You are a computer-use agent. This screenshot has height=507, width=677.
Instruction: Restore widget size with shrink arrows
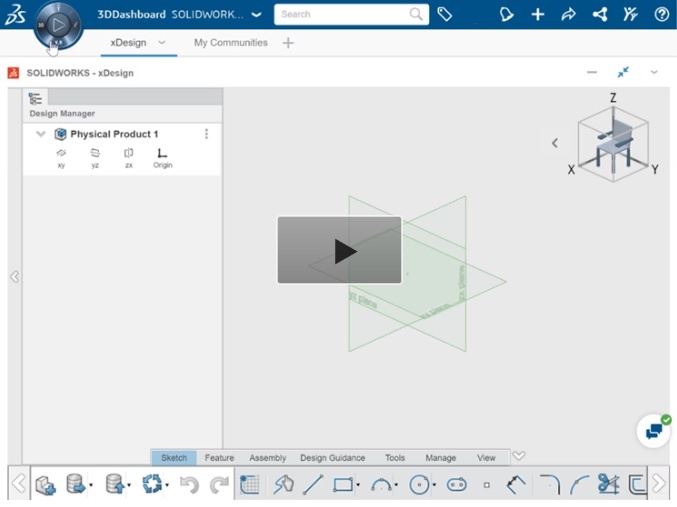623,72
